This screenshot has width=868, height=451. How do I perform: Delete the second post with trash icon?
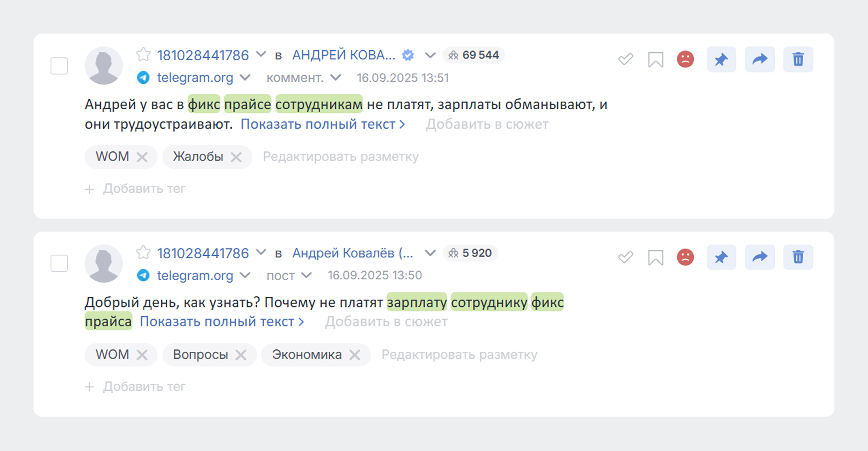[x=798, y=257]
